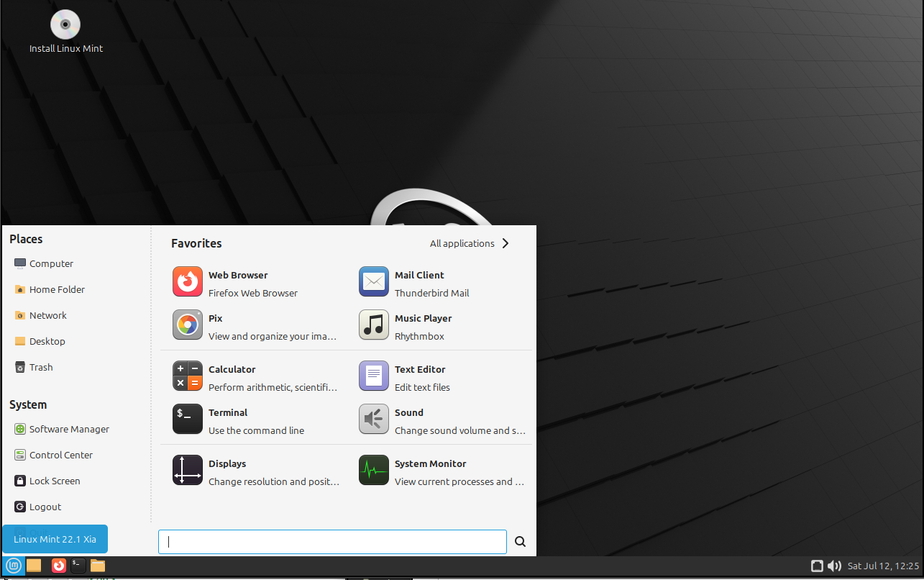This screenshot has height=580, width=924.
Task: Open the Pix image viewer
Action: (x=188, y=325)
